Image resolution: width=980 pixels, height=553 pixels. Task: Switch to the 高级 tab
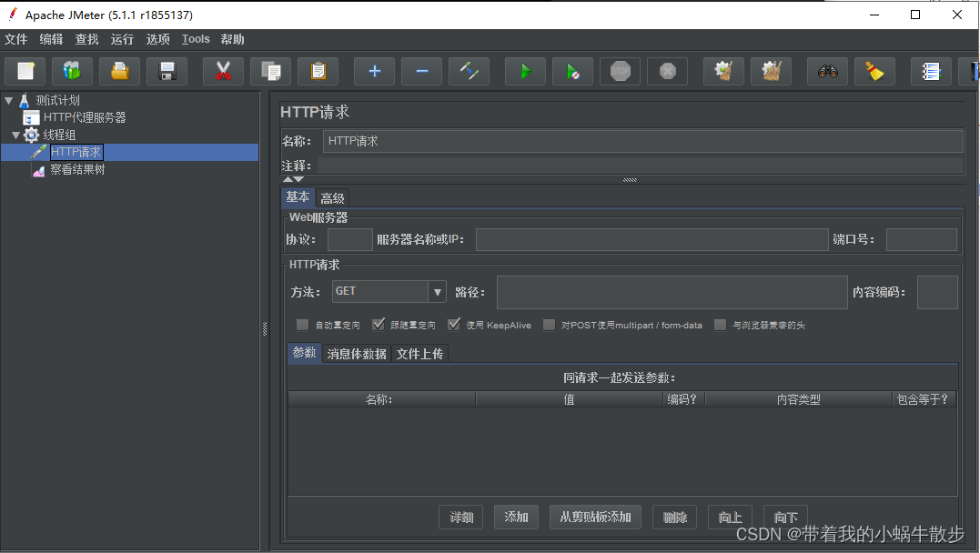332,198
